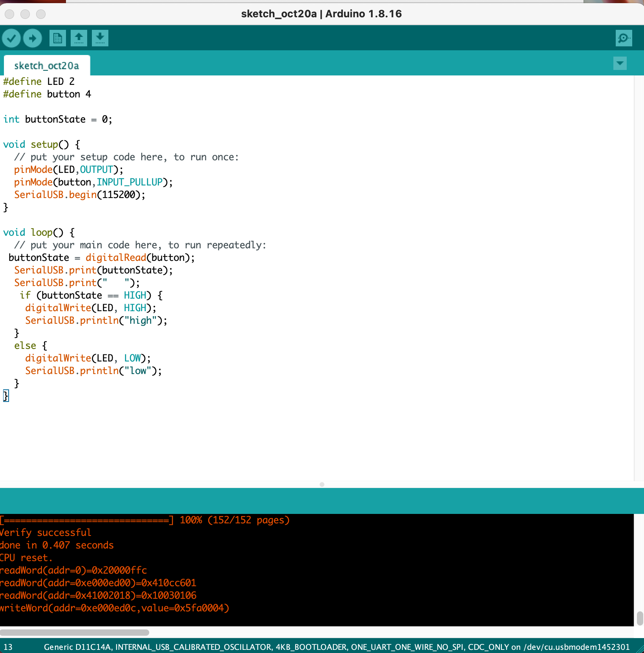Click 'digitalWrite(LED, HIGH);' line

pyautogui.click(x=91, y=308)
